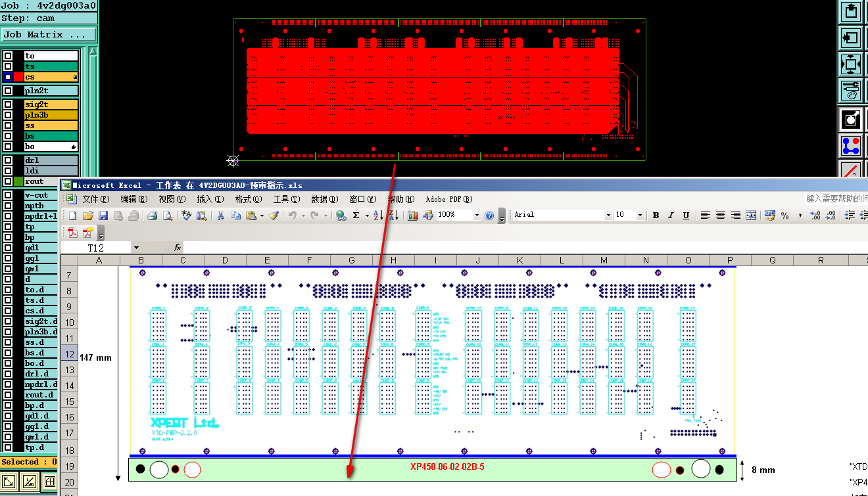Toggle the 'to' layer checkbox
This screenshot has width=868, height=496.
8,56
